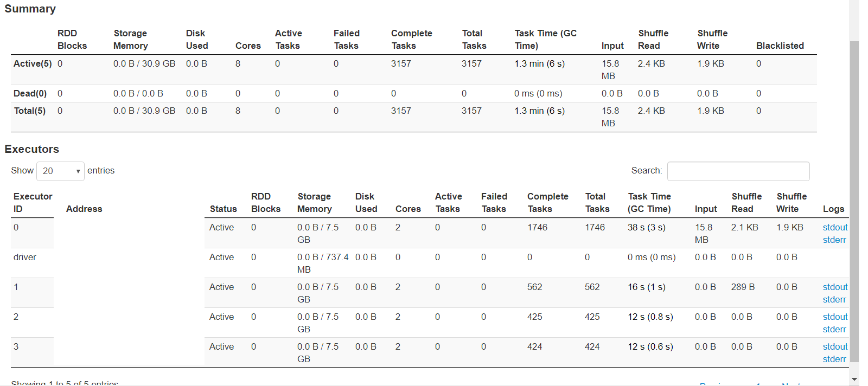Sort executors by Disk Used column
The image size is (868, 386).
366,203
